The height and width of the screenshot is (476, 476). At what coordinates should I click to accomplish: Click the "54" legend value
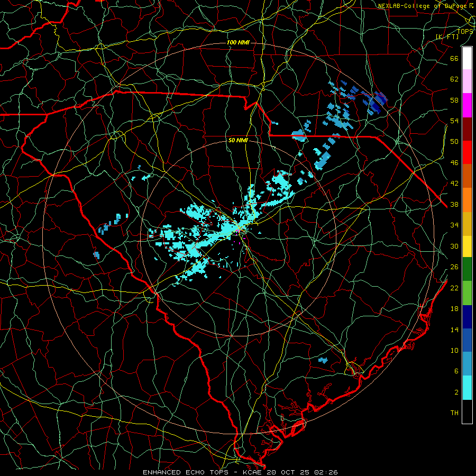pyautogui.click(x=454, y=121)
